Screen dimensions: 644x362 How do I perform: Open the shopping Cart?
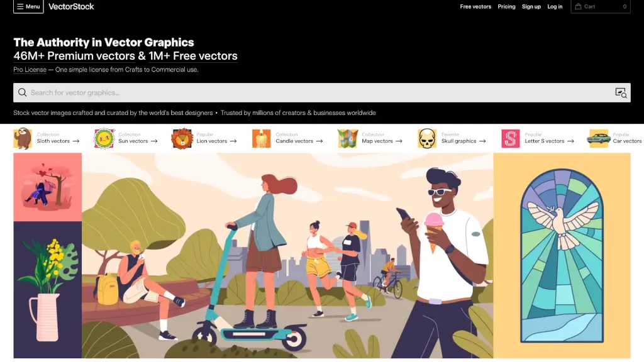point(601,6)
